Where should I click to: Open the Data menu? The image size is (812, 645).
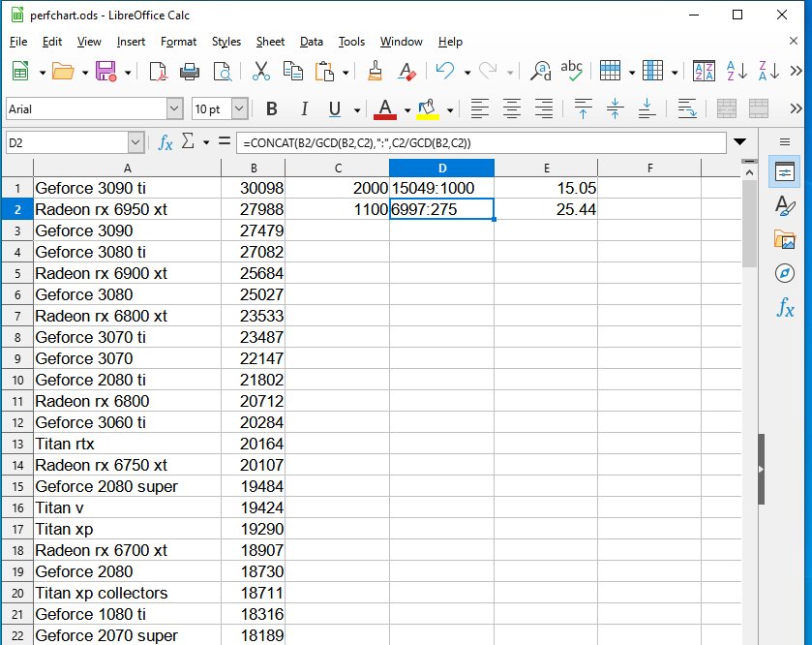[x=312, y=42]
